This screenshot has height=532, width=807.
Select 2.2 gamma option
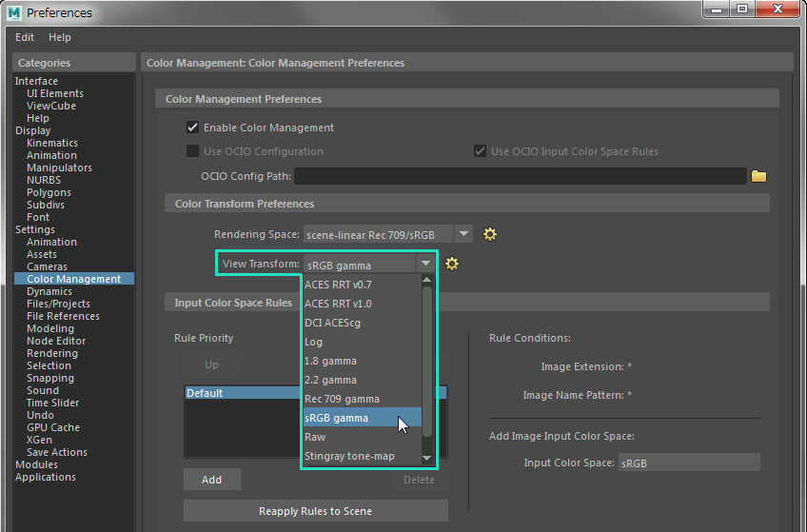tap(363, 380)
